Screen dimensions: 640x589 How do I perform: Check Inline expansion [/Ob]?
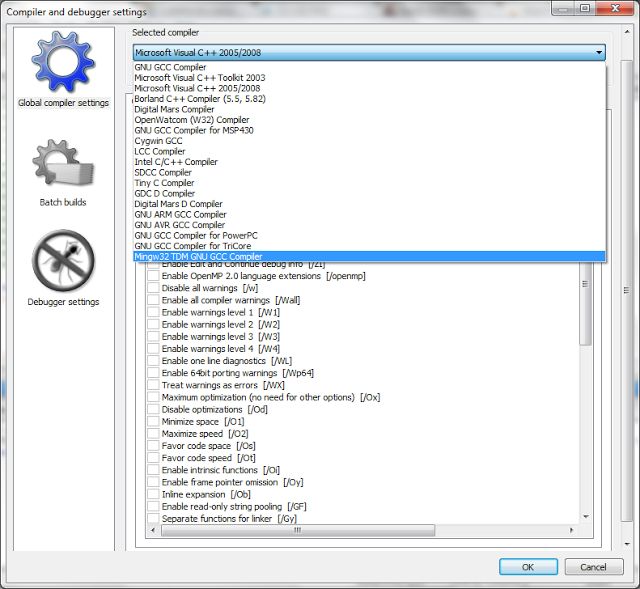pyautogui.click(x=153, y=494)
